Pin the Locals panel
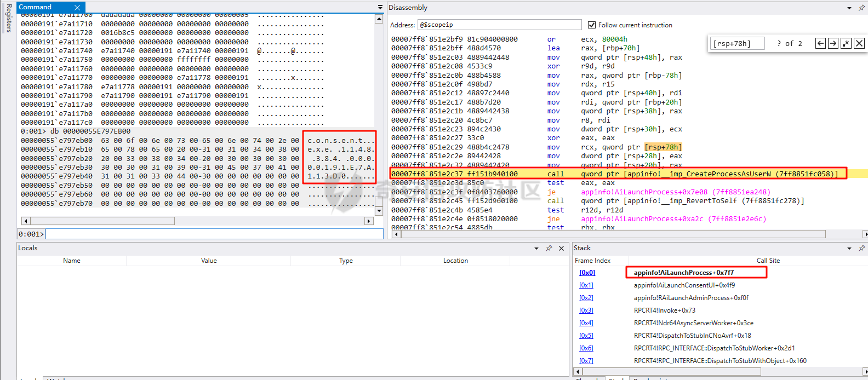This screenshot has width=868, height=380. pyautogui.click(x=549, y=248)
